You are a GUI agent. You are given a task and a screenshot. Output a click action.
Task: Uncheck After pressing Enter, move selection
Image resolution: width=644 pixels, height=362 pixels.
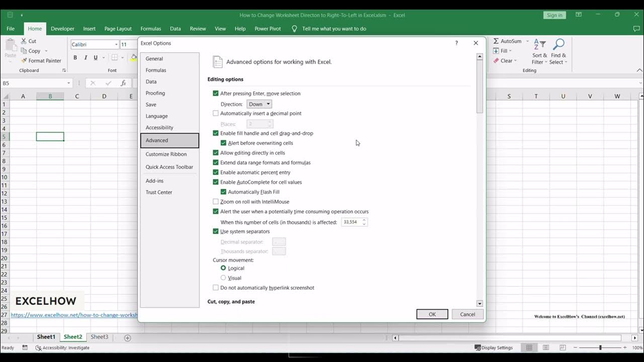[216, 94]
